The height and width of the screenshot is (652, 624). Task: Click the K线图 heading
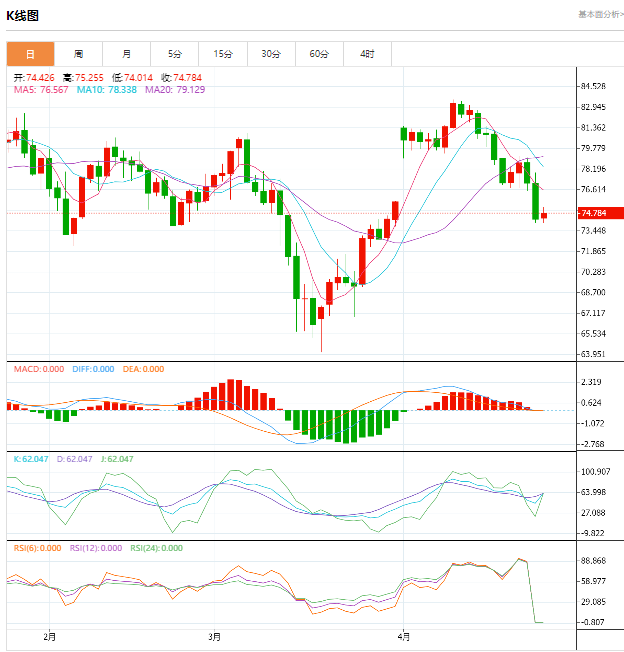(x=22, y=16)
